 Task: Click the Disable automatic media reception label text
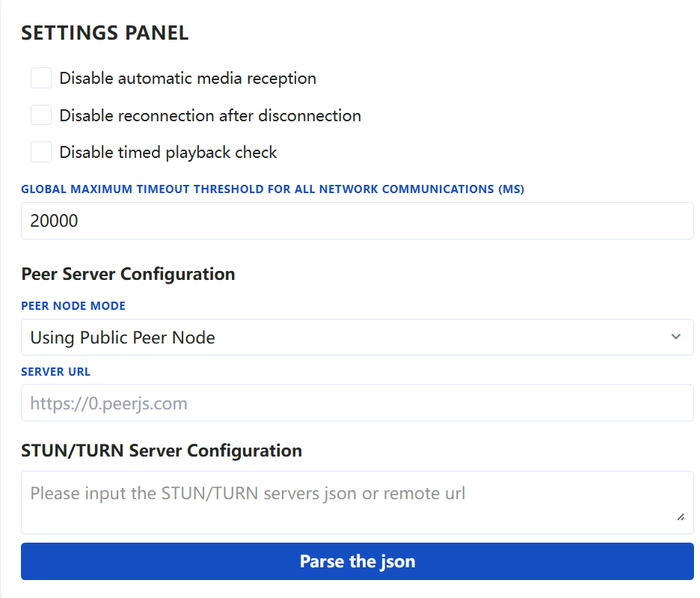188,78
